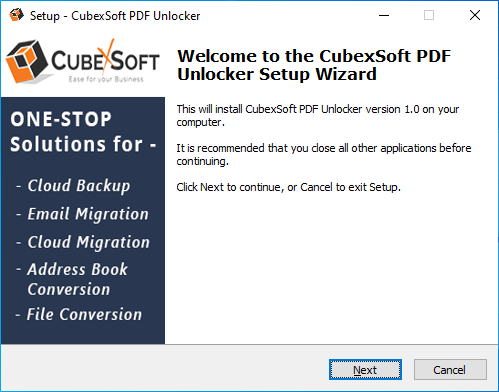499x392 pixels.
Task: Click the close other applications recommendation text
Action: pos(324,154)
